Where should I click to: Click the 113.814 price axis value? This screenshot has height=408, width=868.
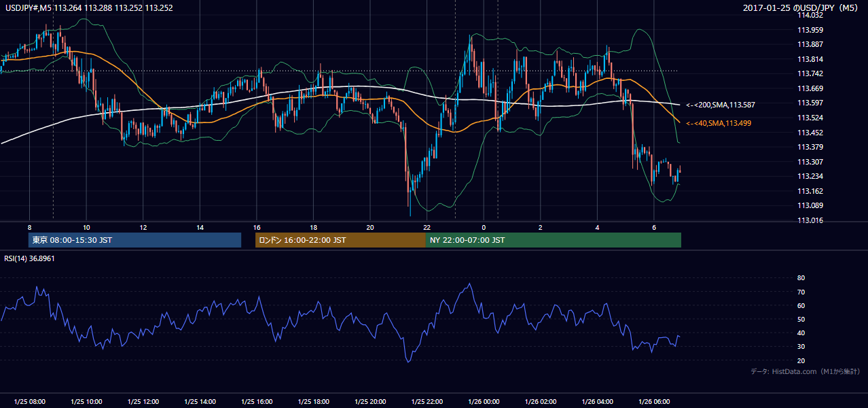coord(810,59)
